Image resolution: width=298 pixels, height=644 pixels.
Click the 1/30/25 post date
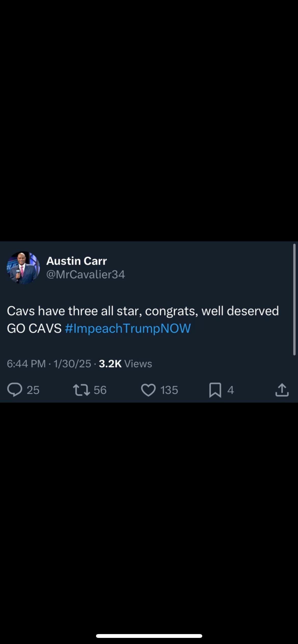pos(72,364)
